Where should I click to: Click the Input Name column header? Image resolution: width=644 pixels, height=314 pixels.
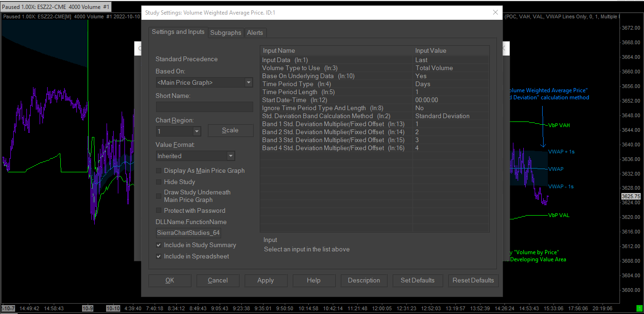click(336, 50)
